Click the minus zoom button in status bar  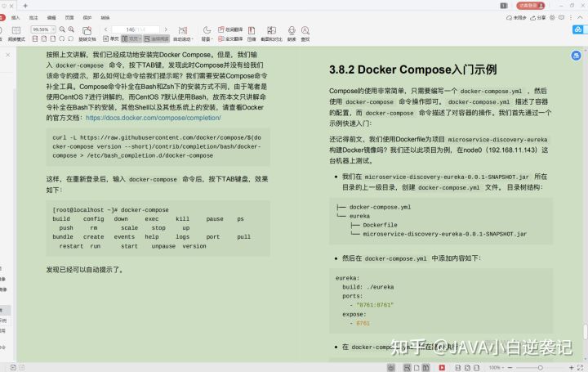click(510, 367)
